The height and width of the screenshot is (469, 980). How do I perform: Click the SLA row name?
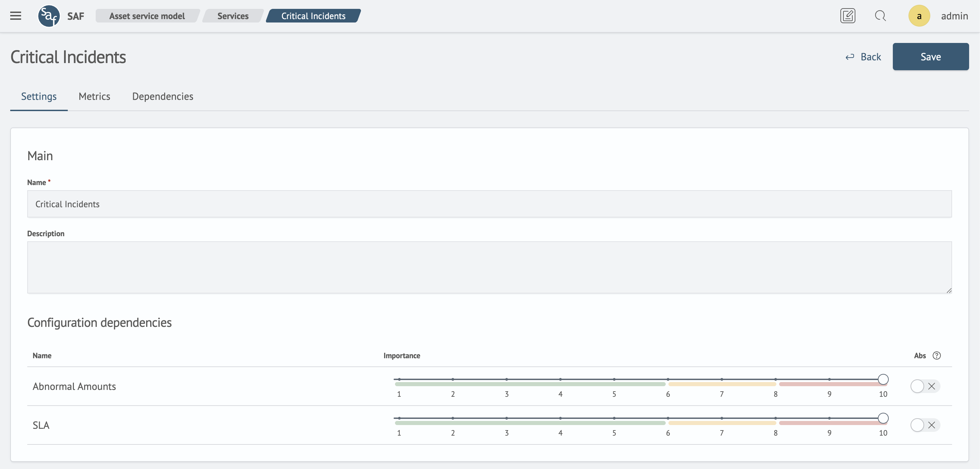pyautogui.click(x=41, y=425)
